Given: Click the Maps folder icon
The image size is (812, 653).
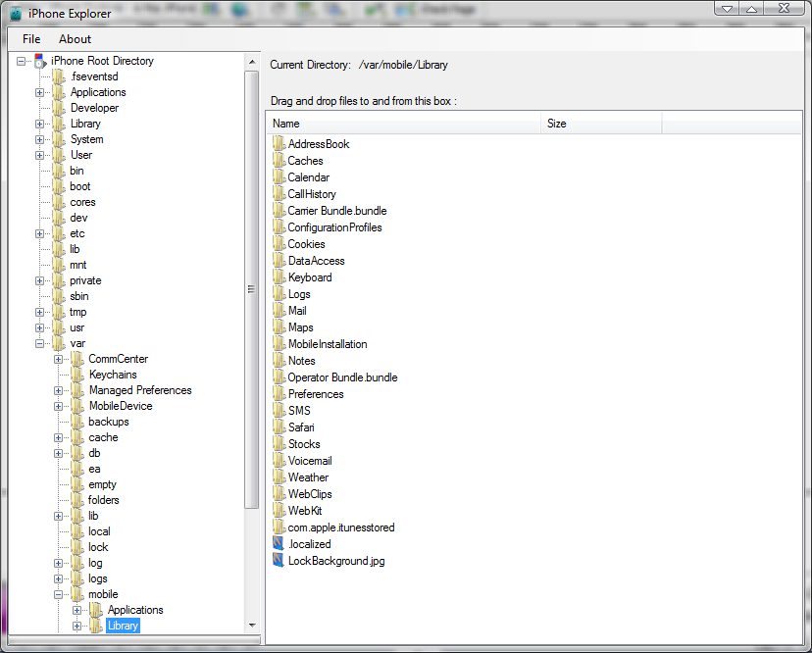Looking at the screenshot, I should pyautogui.click(x=279, y=326).
